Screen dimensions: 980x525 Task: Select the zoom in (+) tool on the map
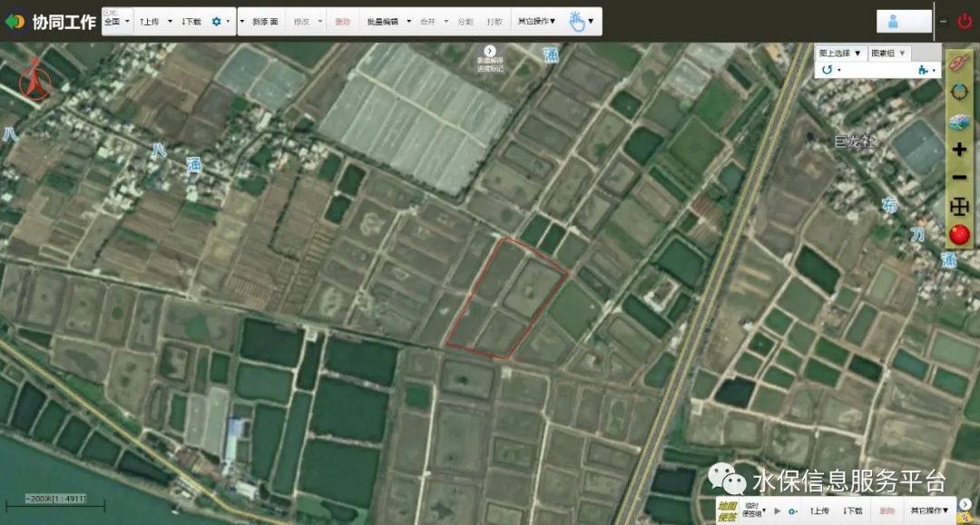point(959,148)
